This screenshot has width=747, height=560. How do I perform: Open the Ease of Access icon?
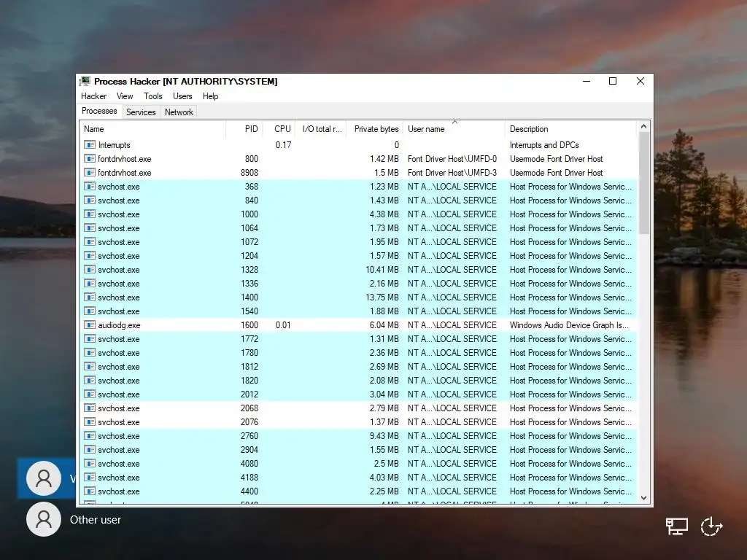coord(711,526)
